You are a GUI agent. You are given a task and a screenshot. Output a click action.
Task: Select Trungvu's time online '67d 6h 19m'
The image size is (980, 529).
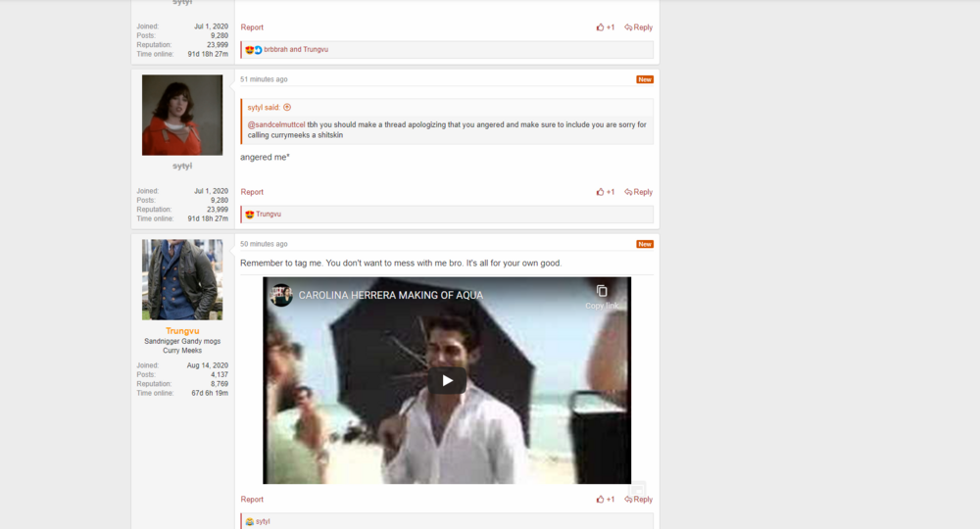tap(210, 394)
